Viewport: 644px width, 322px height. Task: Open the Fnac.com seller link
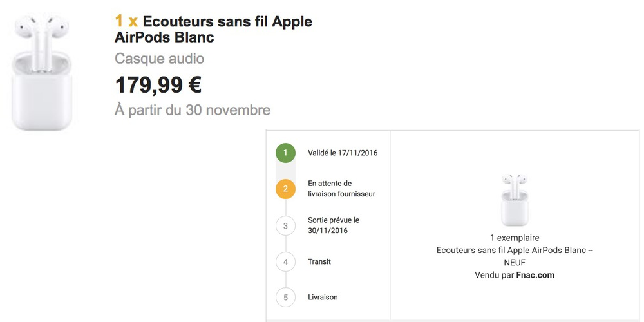click(x=535, y=275)
